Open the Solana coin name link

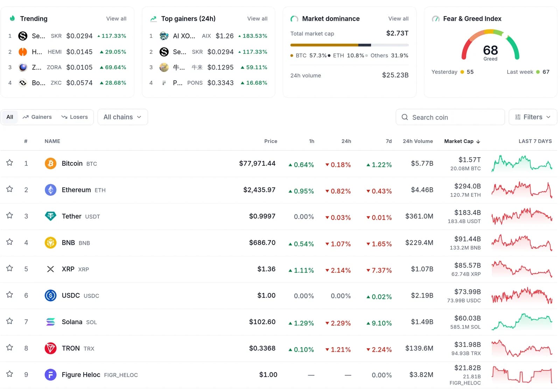pos(72,322)
